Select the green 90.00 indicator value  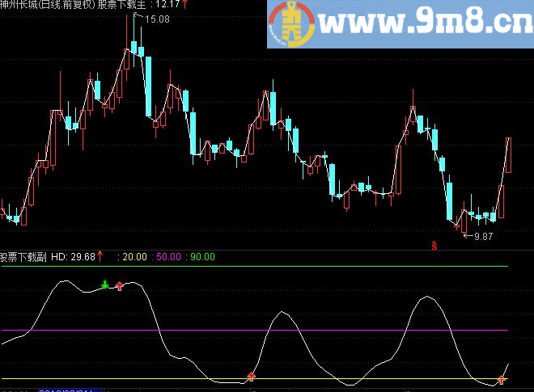(x=202, y=256)
